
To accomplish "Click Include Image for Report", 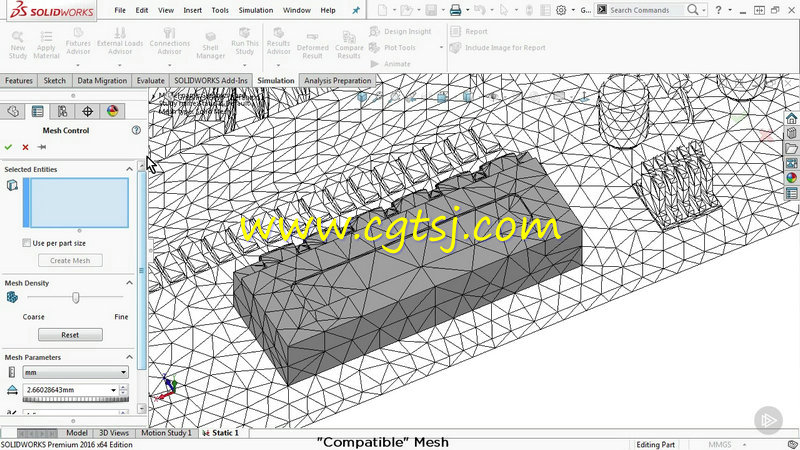I will pos(497,47).
